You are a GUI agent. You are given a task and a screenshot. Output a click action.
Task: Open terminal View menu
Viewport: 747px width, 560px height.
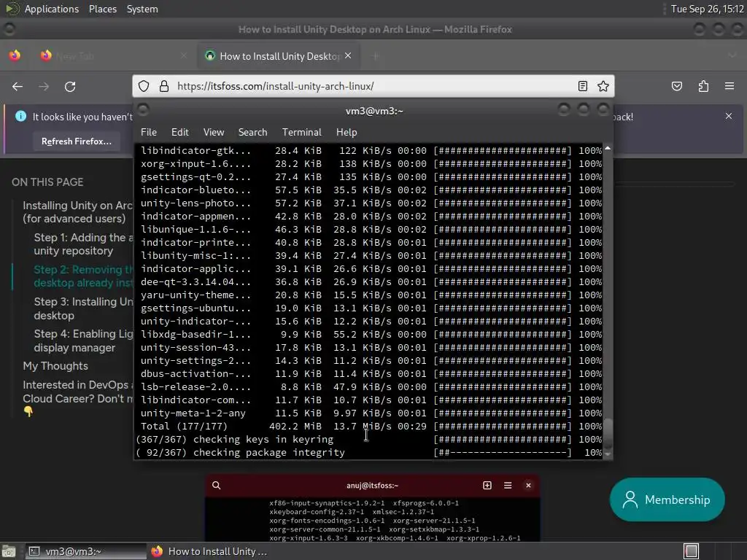click(x=214, y=133)
